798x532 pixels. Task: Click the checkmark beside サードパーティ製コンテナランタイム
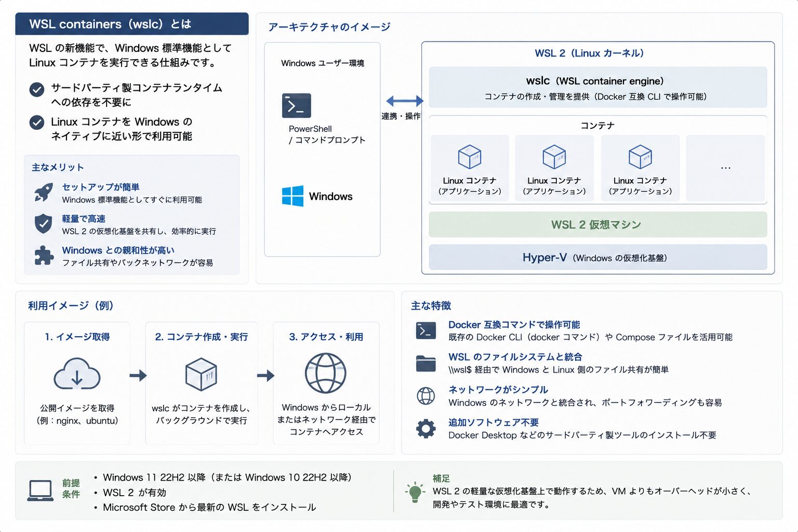[x=36, y=90]
